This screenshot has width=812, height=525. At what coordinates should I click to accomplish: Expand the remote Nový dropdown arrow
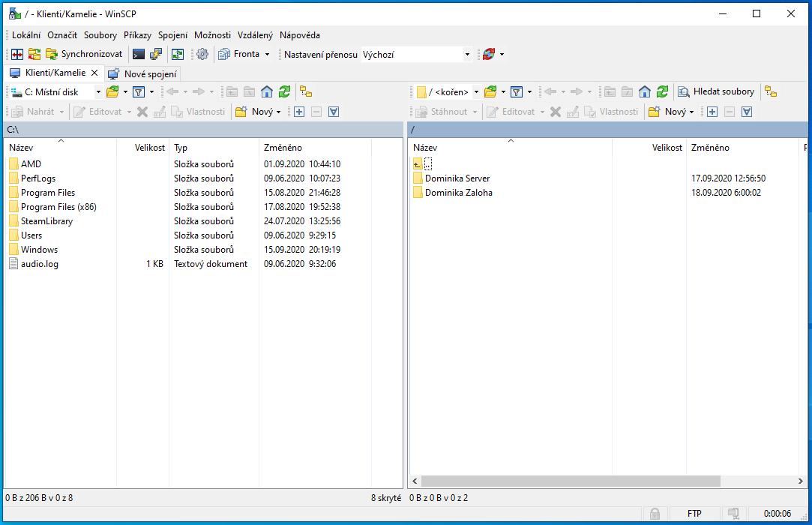[x=692, y=112]
